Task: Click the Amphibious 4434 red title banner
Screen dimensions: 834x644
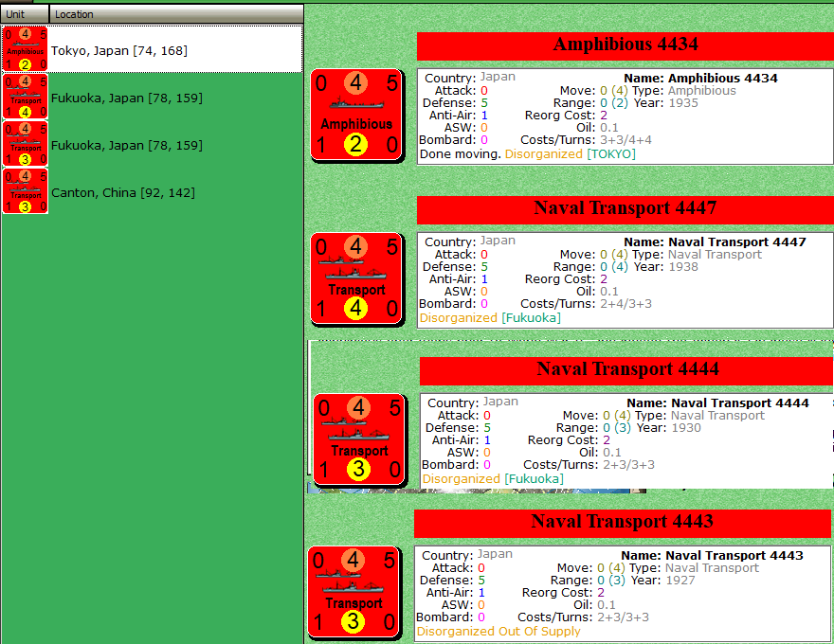Action: tap(625, 45)
